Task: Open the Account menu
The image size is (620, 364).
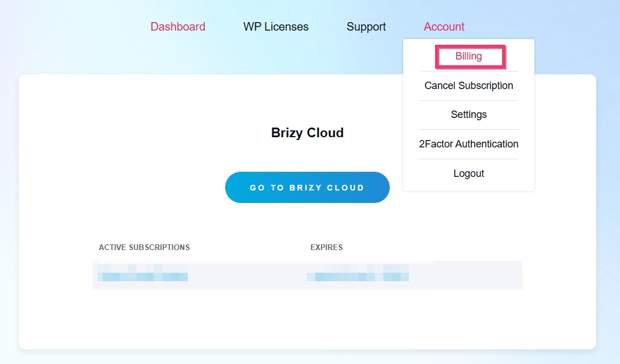Action: pos(444,27)
